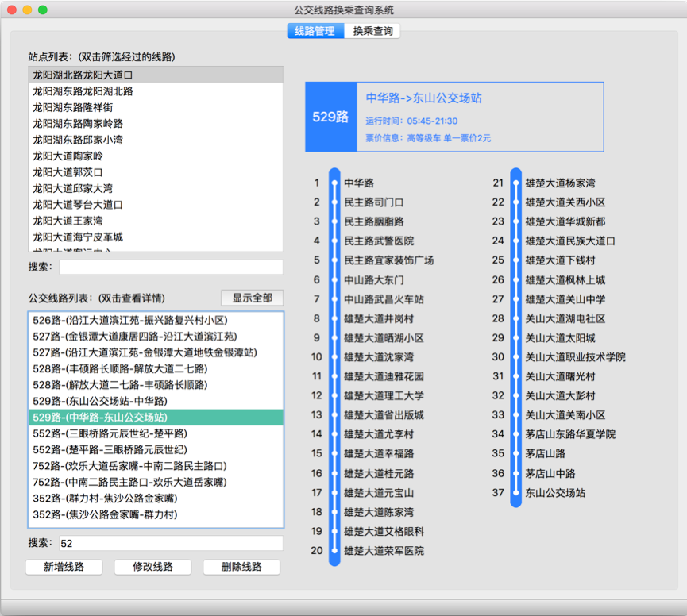Viewport: 687px width, 616px height.
Task: Select station 龙阳湖北路龙阳大道口
Action: (x=156, y=75)
